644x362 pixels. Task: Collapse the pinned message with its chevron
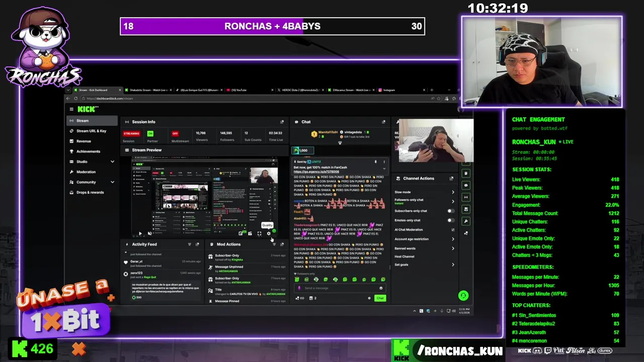tap(384, 169)
